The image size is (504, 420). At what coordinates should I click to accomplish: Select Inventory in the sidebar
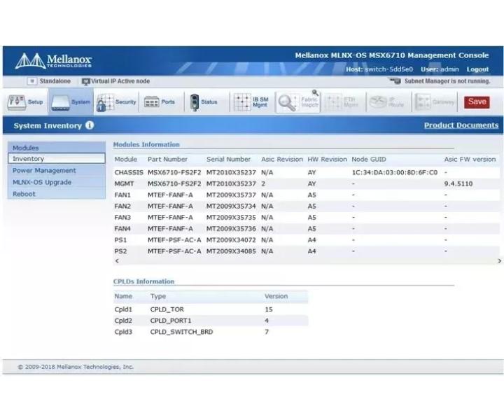coord(56,158)
